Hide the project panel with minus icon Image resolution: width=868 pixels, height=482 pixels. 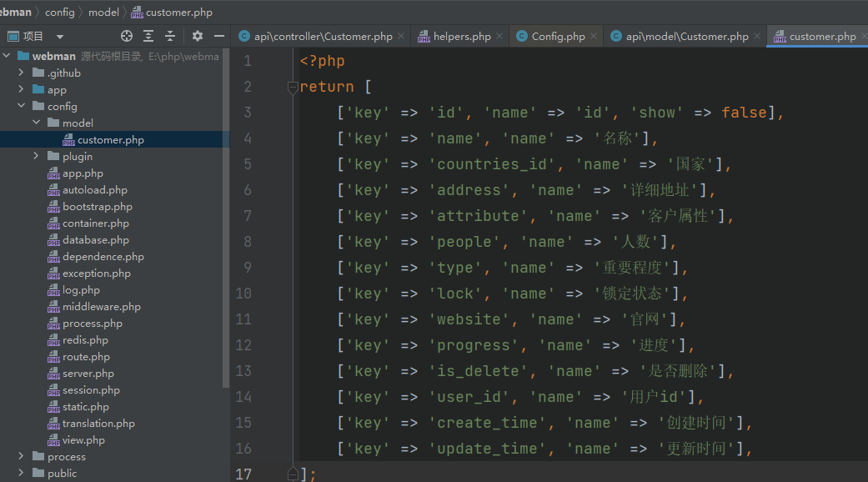219,36
